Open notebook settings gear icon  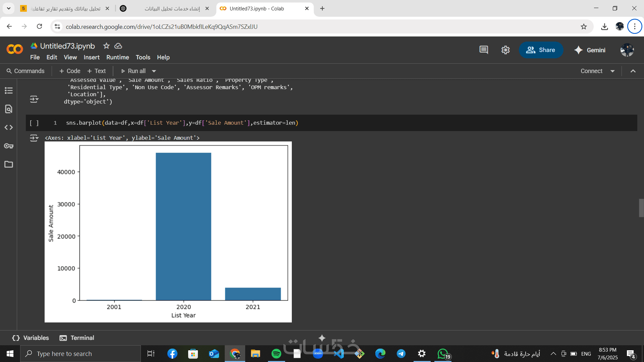pyautogui.click(x=505, y=50)
